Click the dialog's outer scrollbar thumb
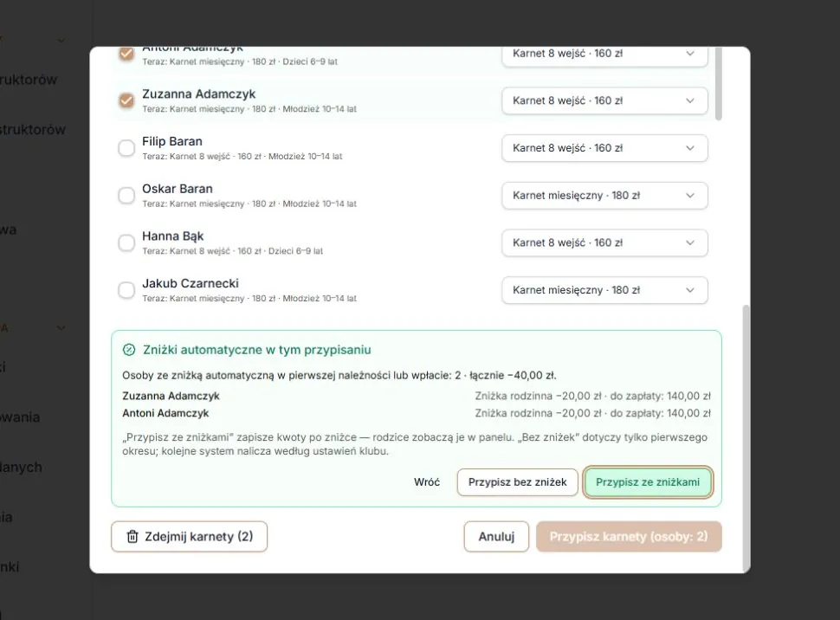 click(746, 439)
